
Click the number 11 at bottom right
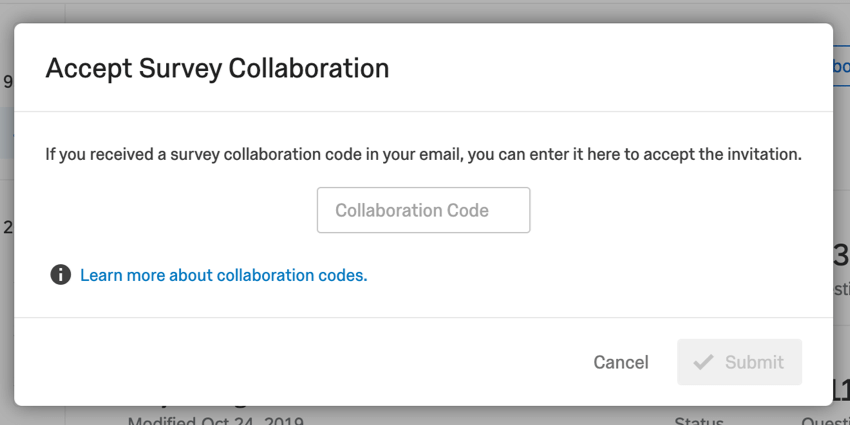click(840, 390)
